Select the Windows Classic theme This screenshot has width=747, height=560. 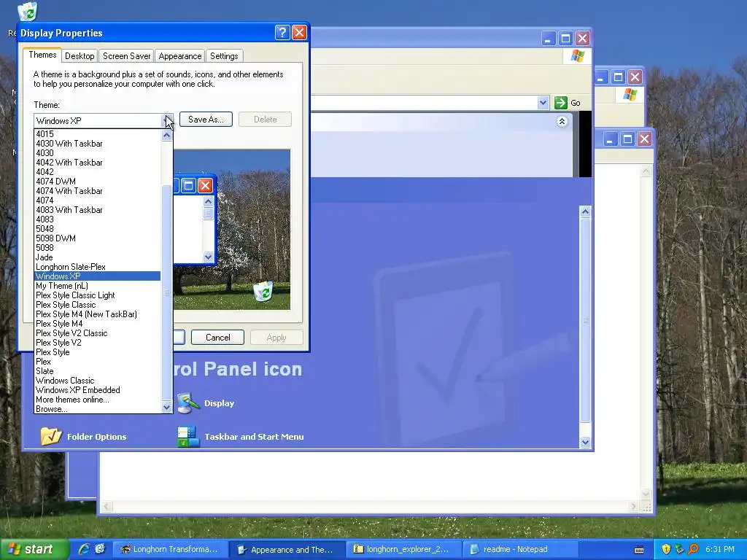(98, 381)
